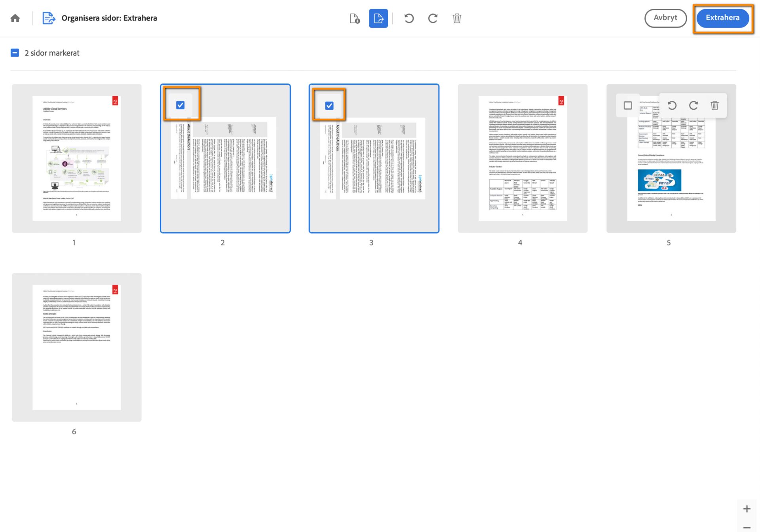The height and width of the screenshot is (532, 760).
Task: Click the blue Extrahera button
Action: [722, 18]
